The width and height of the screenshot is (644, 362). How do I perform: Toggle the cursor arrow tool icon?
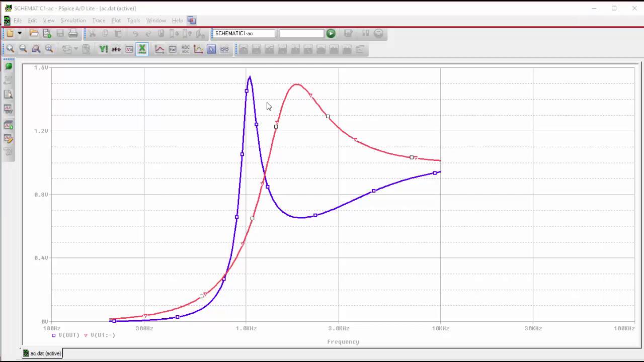[211, 49]
